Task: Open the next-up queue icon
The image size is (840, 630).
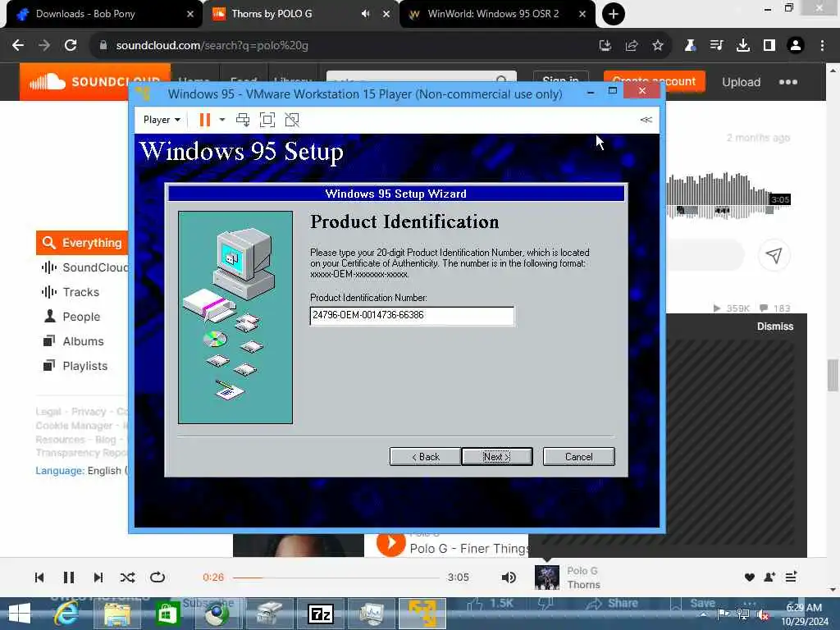Action: coord(792,577)
